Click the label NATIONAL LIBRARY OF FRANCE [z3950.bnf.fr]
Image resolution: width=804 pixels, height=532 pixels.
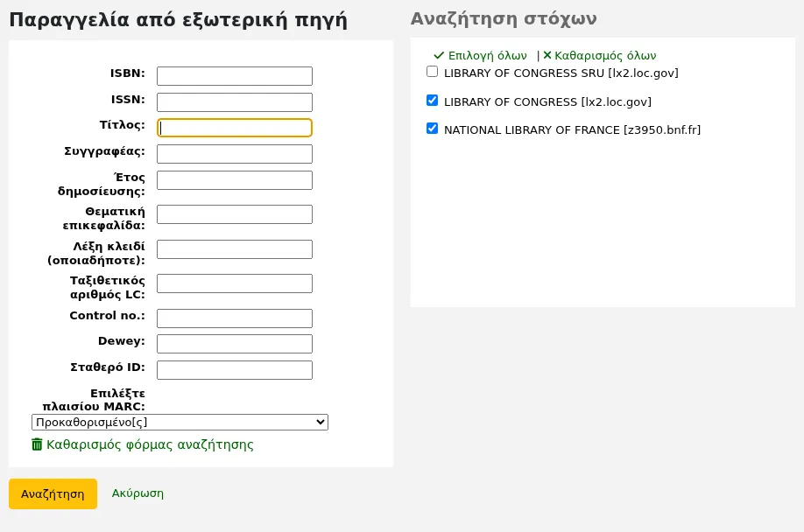tap(572, 130)
